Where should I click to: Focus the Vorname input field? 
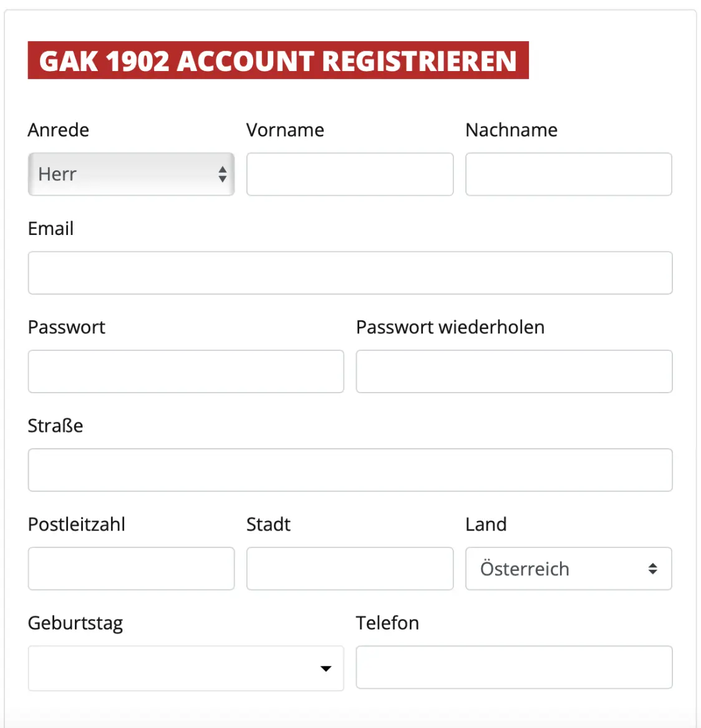[349, 174]
